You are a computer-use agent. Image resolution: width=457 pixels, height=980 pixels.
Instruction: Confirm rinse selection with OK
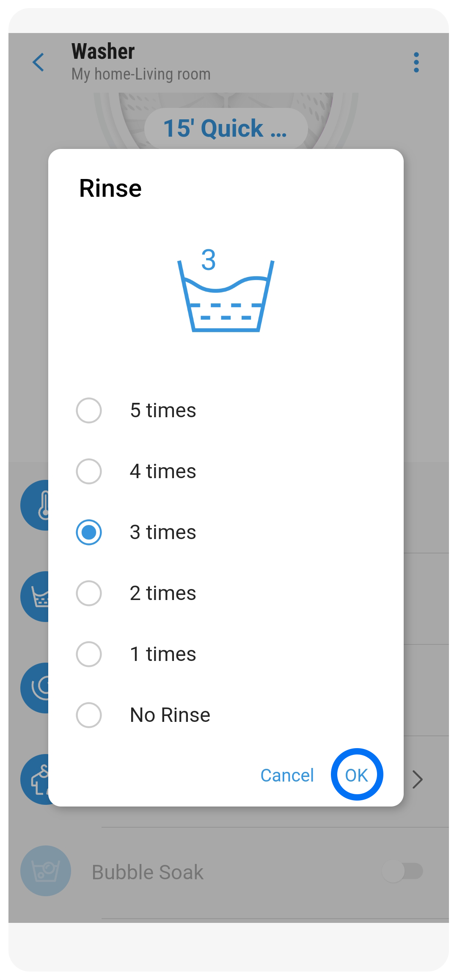pyautogui.click(x=357, y=775)
